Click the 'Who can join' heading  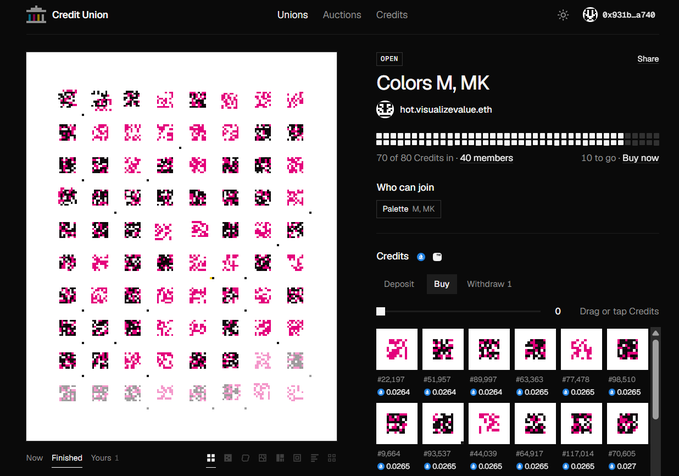tap(405, 188)
